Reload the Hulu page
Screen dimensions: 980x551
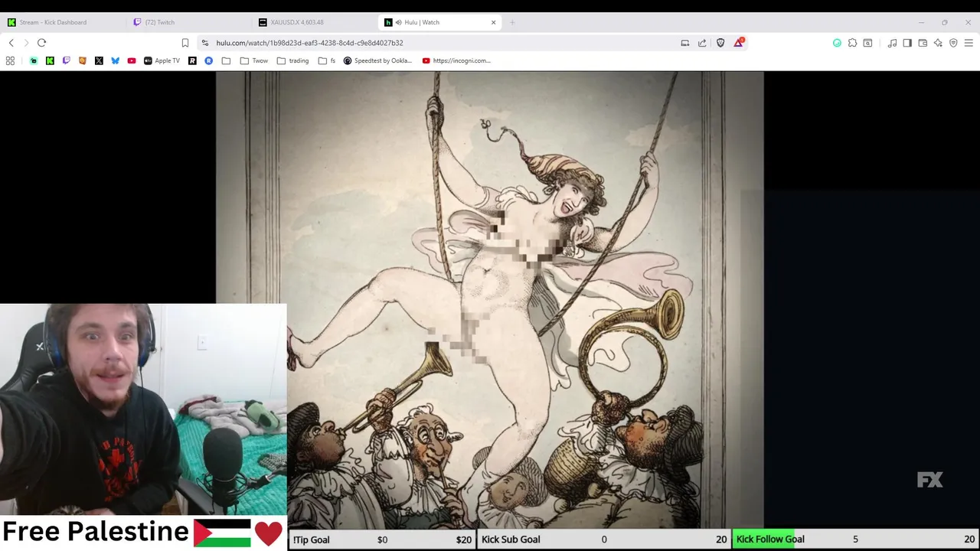(x=42, y=43)
